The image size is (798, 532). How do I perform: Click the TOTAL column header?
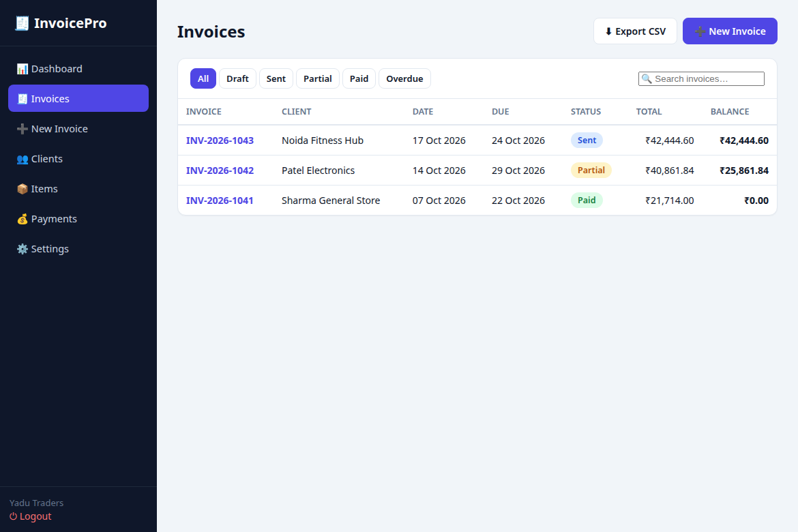pyautogui.click(x=649, y=111)
